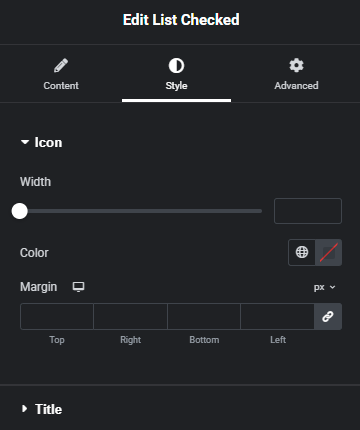Click the desktop responsive mode icon
The width and height of the screenshot is (360, 430).
(x=78, y=287)
